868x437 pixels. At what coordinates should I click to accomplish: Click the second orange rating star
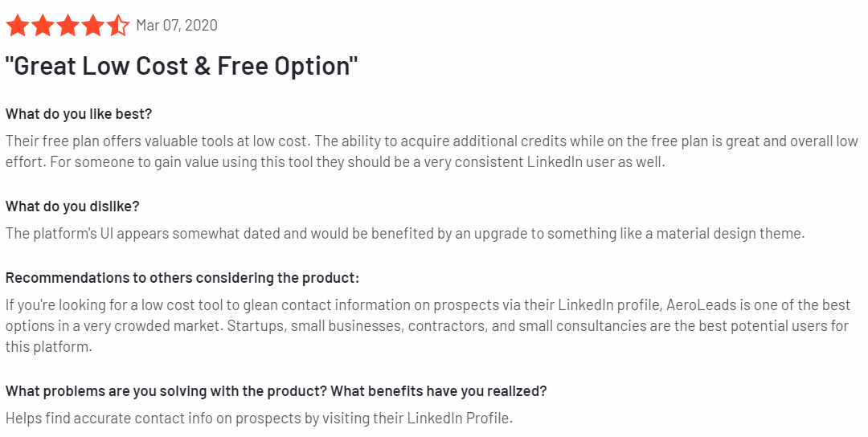(x=43, y=26)
